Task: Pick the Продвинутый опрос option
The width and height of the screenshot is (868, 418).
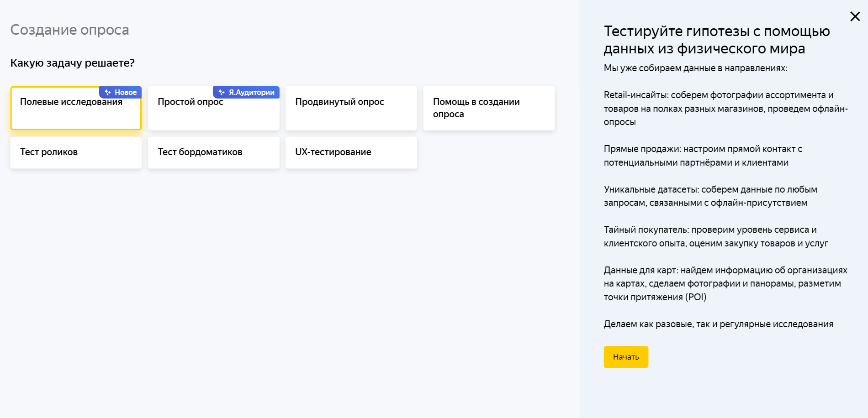Action: [x=351, y=108]
